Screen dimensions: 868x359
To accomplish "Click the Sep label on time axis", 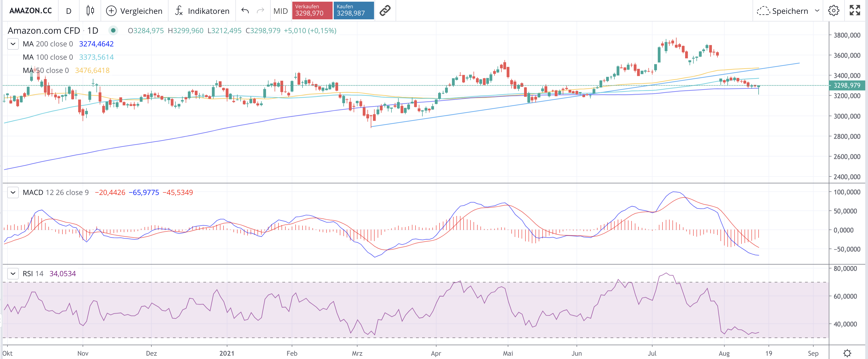I will [813, 353].
